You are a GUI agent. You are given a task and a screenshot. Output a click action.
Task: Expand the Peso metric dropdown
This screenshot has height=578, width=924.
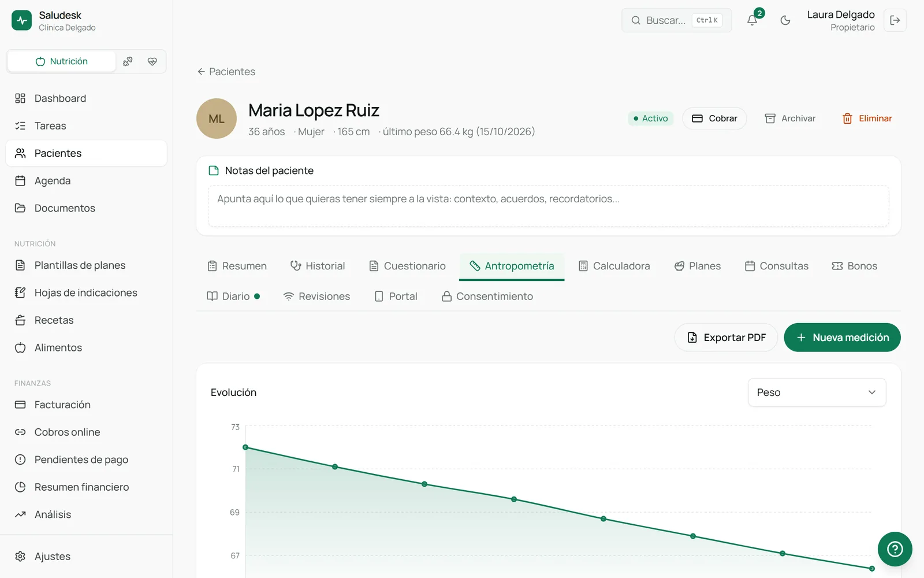point(817,392)
